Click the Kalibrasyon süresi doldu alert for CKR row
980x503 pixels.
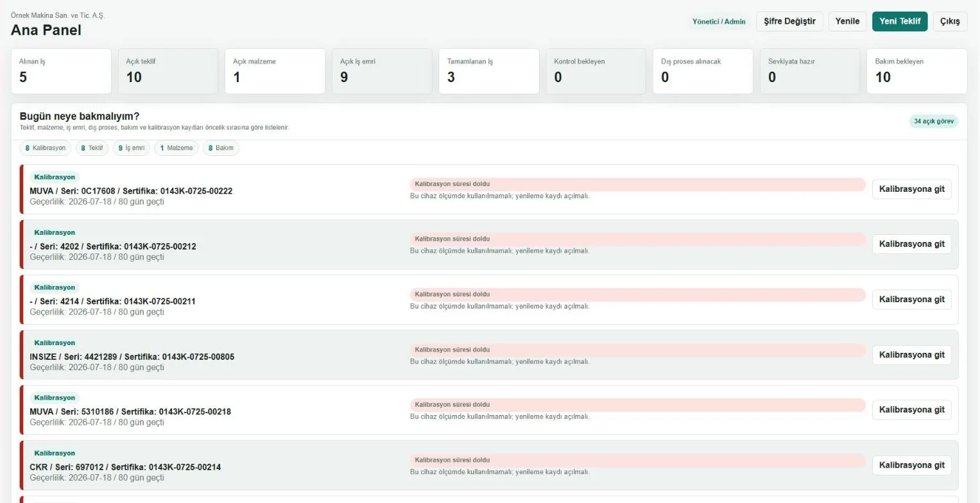(638, 460)
